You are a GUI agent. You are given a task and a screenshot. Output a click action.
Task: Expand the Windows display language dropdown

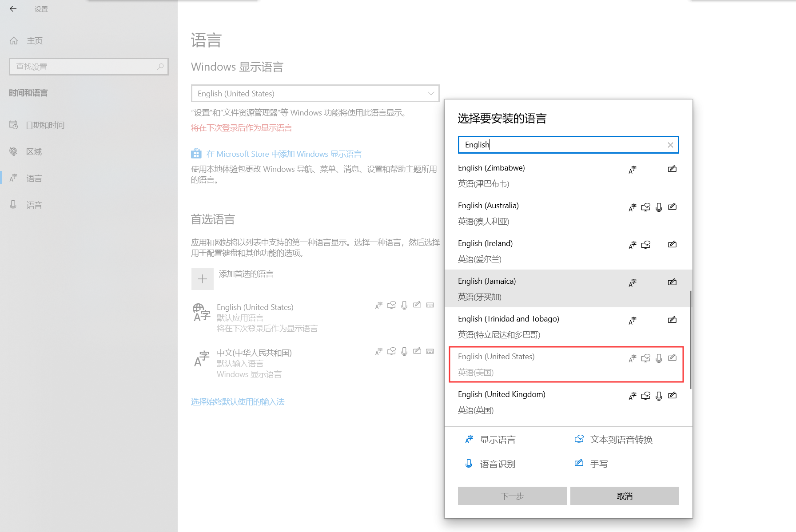tap(315, 93)
